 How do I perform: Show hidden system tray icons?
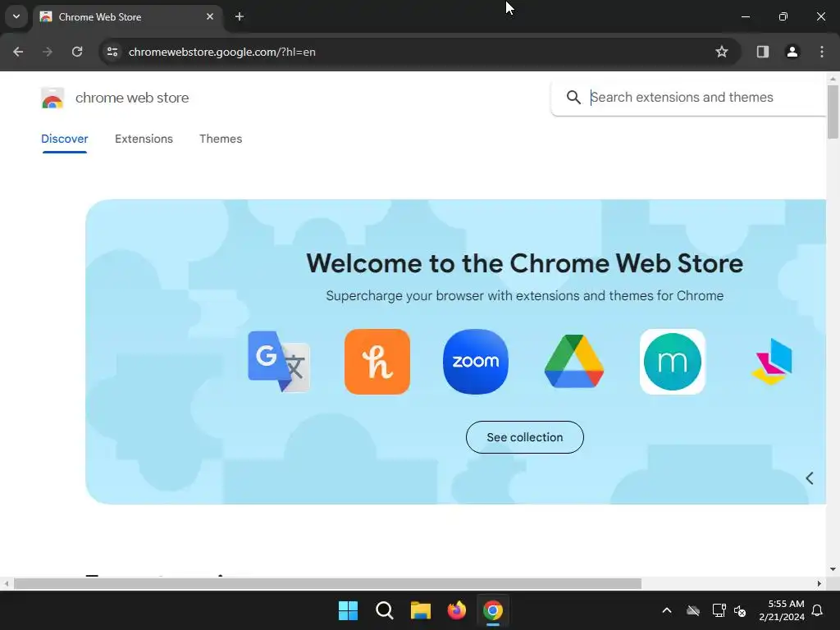(x=667, y=610)
